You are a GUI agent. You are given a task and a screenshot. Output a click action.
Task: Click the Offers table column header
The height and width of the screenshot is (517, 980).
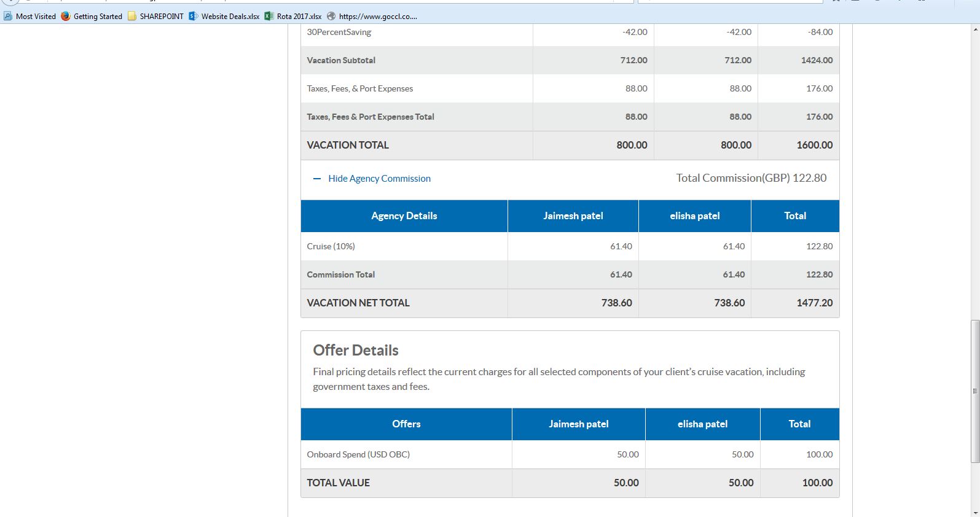pos(406,424)
